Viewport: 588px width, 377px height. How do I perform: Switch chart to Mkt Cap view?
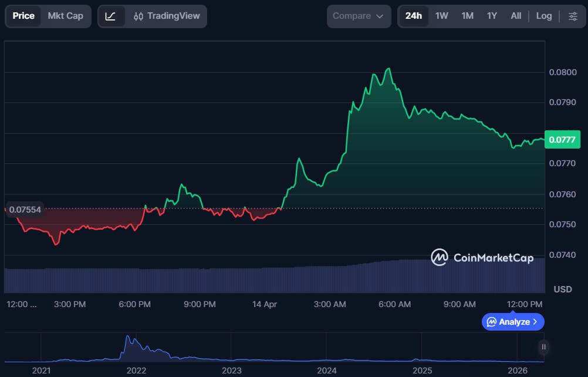coord(66,16)
